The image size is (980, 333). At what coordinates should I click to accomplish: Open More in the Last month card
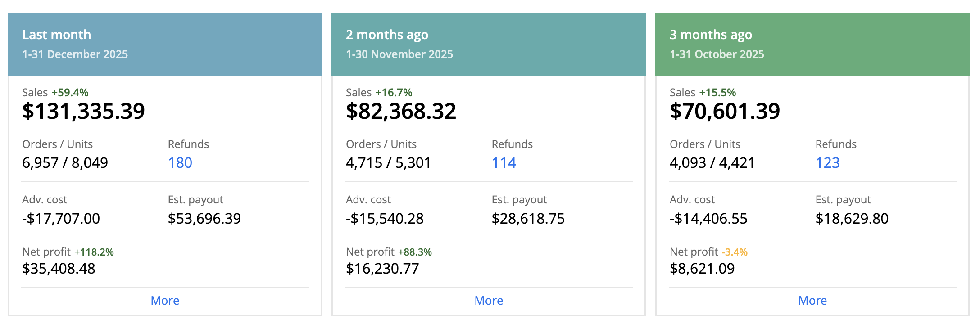(x=165, y=301)
